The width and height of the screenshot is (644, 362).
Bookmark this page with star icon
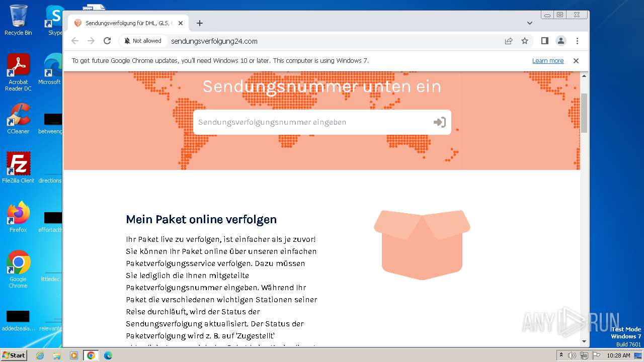pyautogui.click(x=525, y=41)
